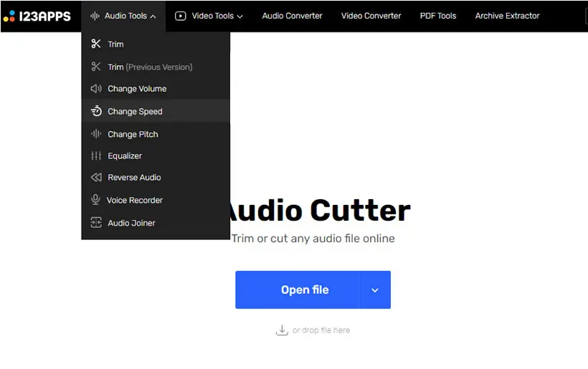Click the speaker icon for Change Volume
This screenshot has width=588, height=369.
(96, 88)
